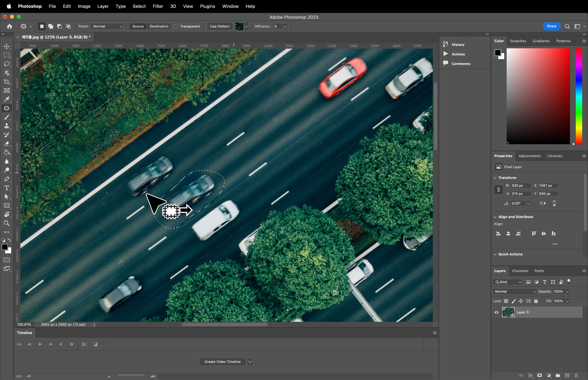
Task: Select the Zoom tool in toolbar
Action: tap(7, 223)
